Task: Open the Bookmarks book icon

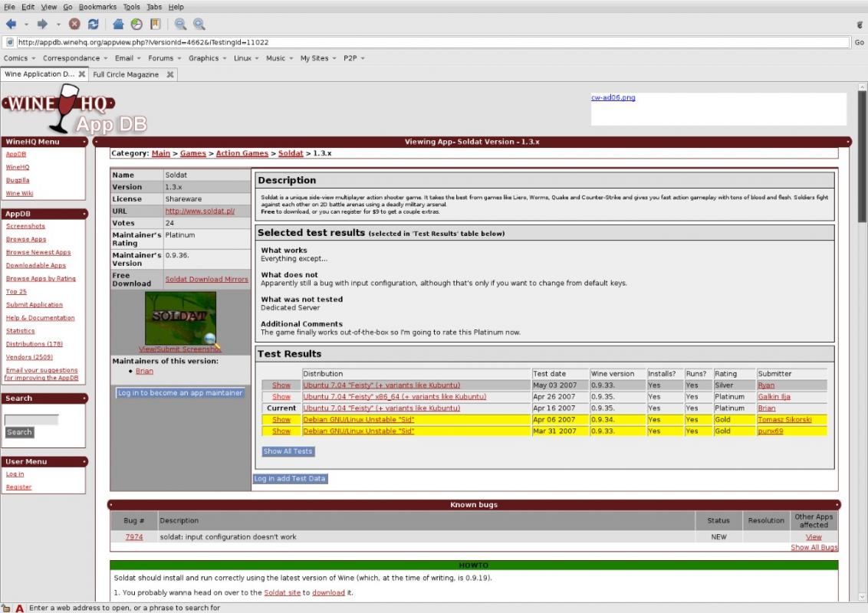Action: tap(155, 25)
